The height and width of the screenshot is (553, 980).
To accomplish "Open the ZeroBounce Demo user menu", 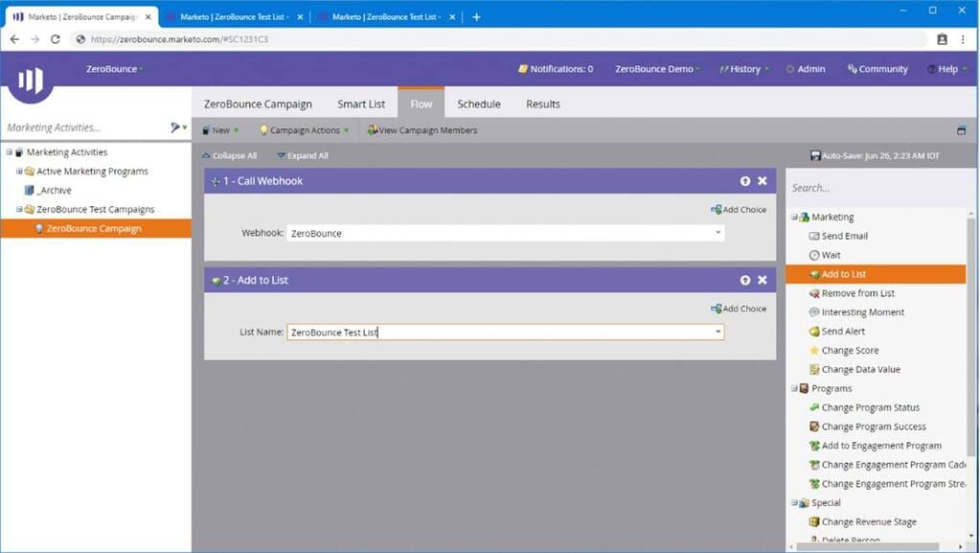I will point(657,69).
